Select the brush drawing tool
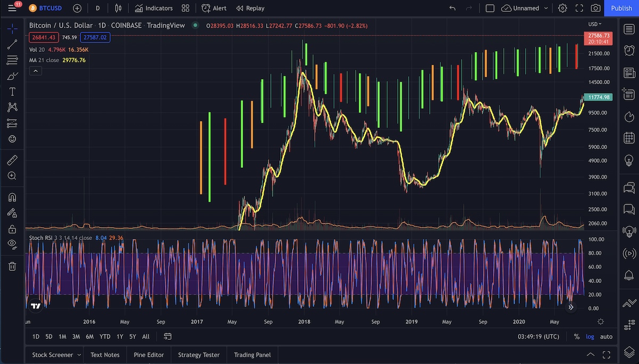The height and width of the screenshot is (364, 639). tap(12, 76)
